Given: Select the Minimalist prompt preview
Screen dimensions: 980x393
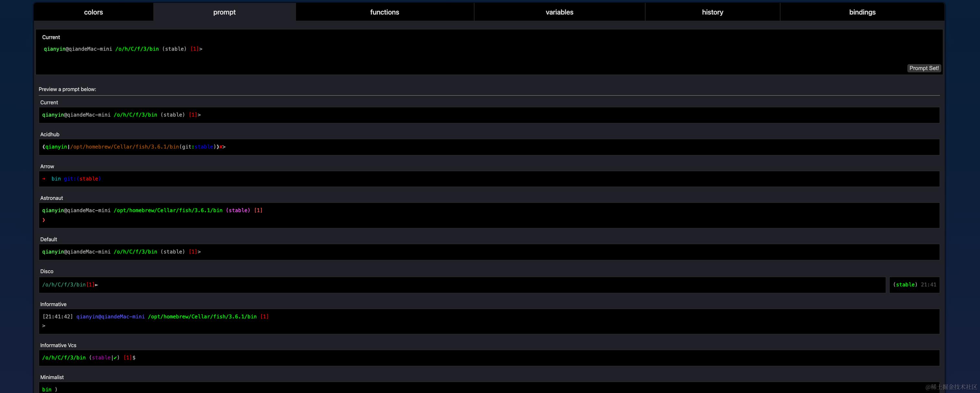Looking at the screenshot, I should pyautogui.click(x=489, y=388).
